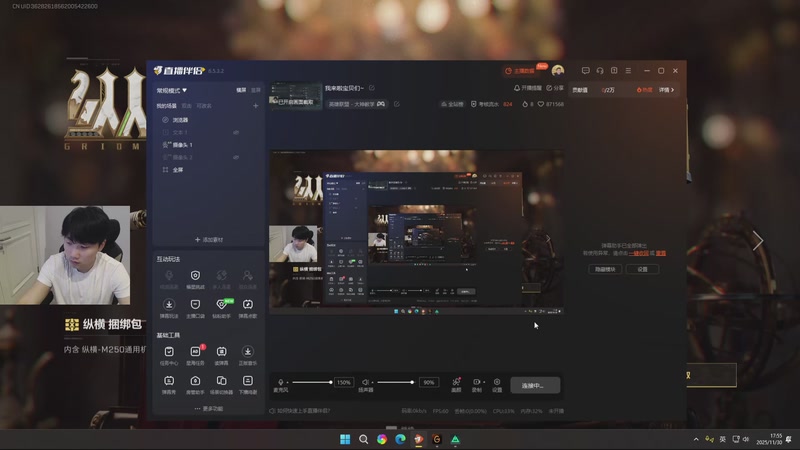
Task: Open the 弹幕玩法 download-style icon
Action: point(169,308)
